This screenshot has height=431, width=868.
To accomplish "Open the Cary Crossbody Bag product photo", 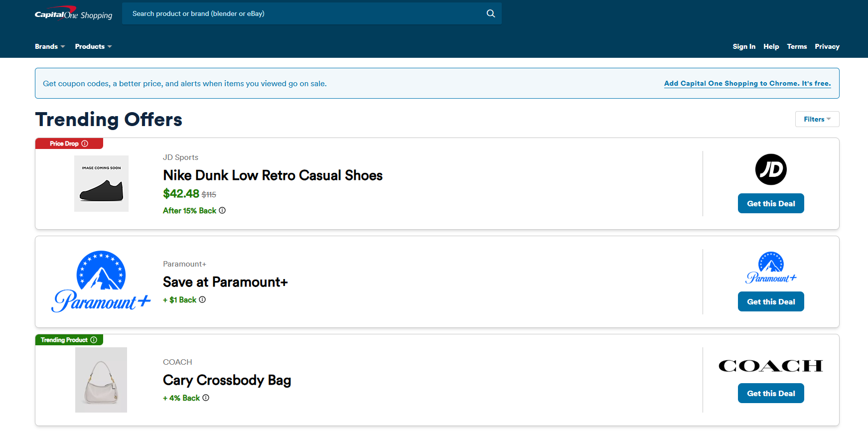I will tap(101, 380).
